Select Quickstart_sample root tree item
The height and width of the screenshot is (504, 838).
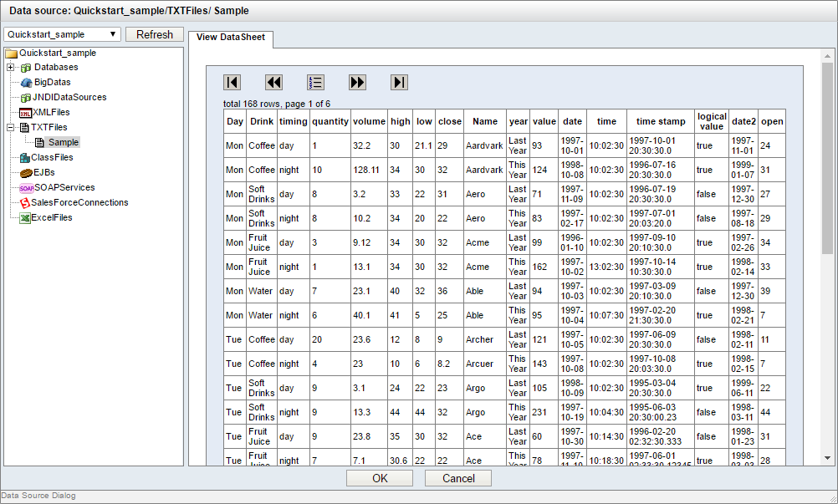(x=58, y=53)
